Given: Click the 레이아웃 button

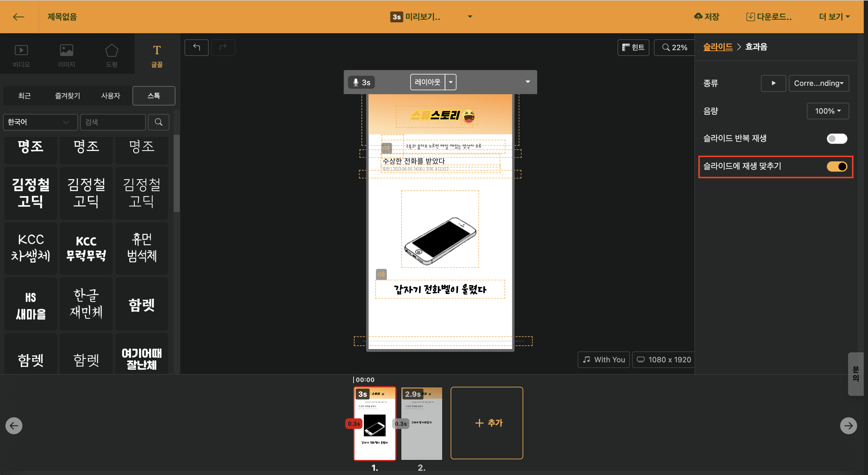Looking at the screenshot, I should coord(427,82).
